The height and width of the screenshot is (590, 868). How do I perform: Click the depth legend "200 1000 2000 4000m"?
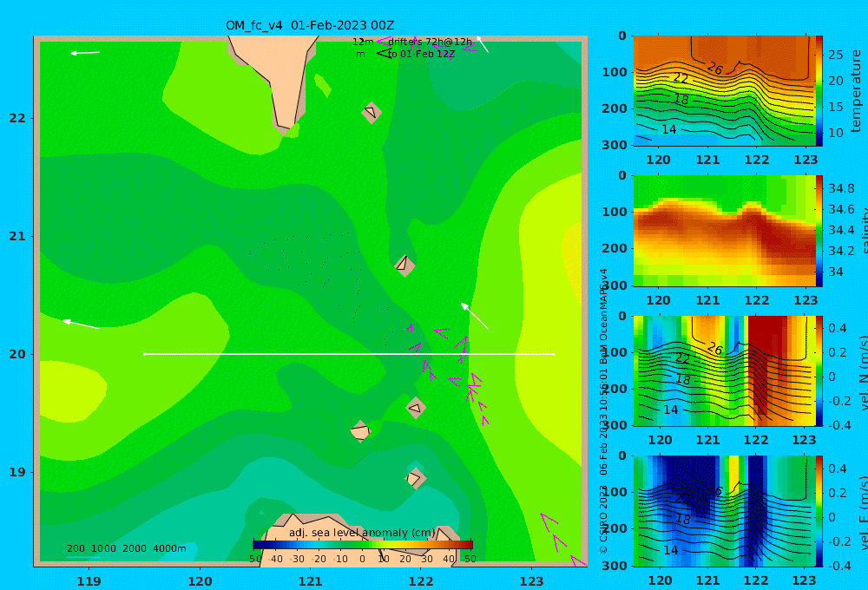[x=127, y=548]
